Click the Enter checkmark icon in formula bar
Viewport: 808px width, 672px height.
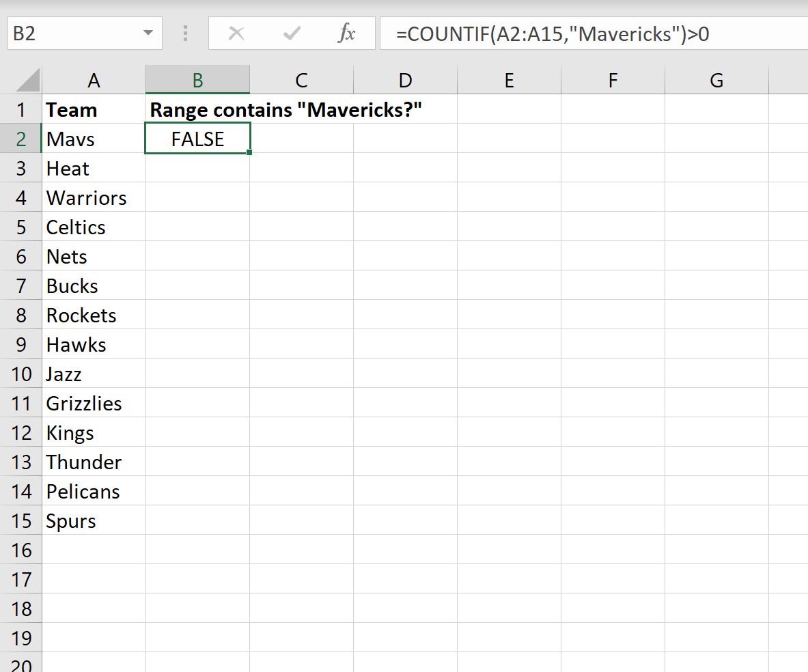(x=292, y=32)
